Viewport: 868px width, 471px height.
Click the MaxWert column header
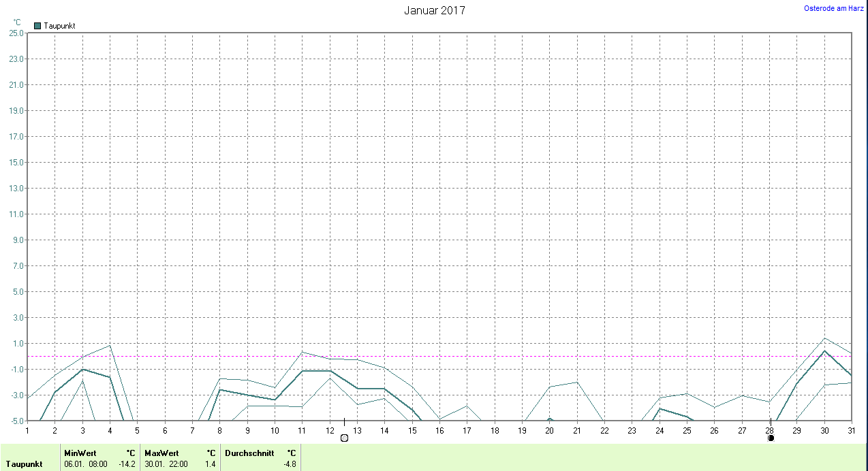(160, 453)
